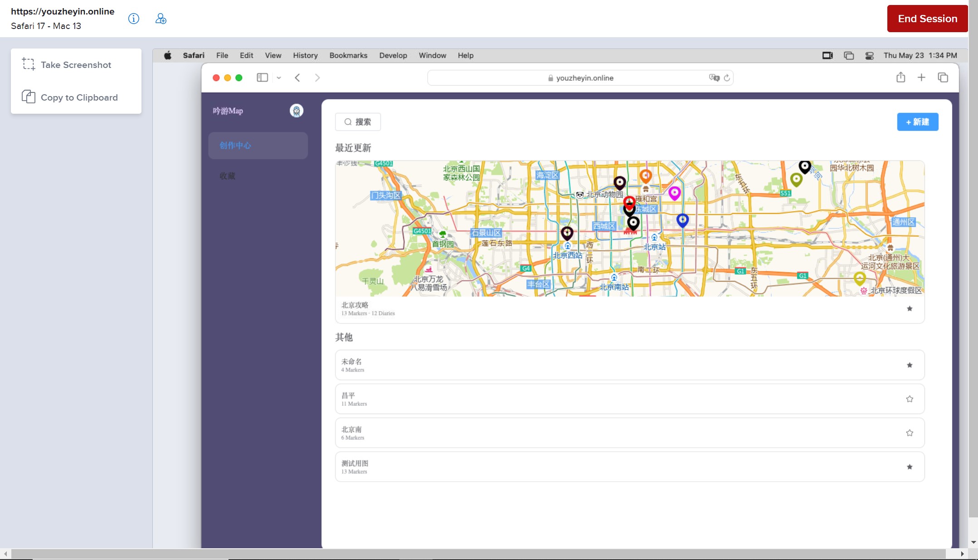978x560 pixels.
Task: Click the +新建 button
Action: pos(918,122)
